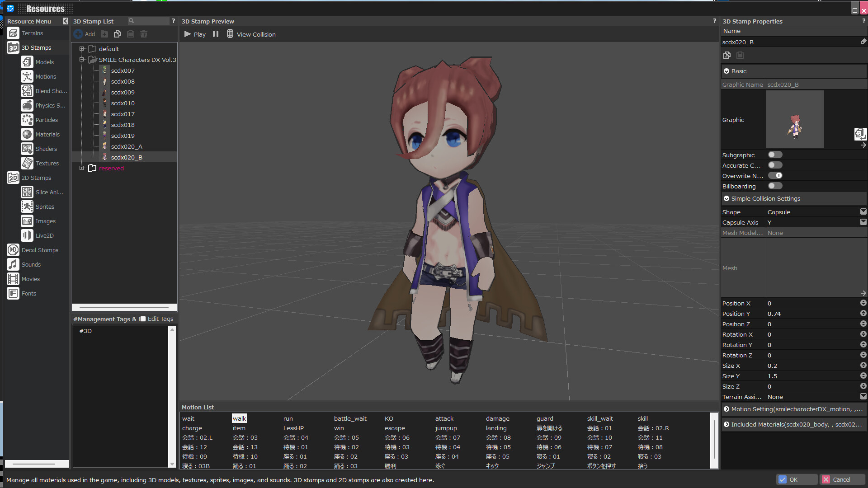The image size is (868, 488).
Task: Select scdx020_A in stamp list
Action: (x=127, y=146)
